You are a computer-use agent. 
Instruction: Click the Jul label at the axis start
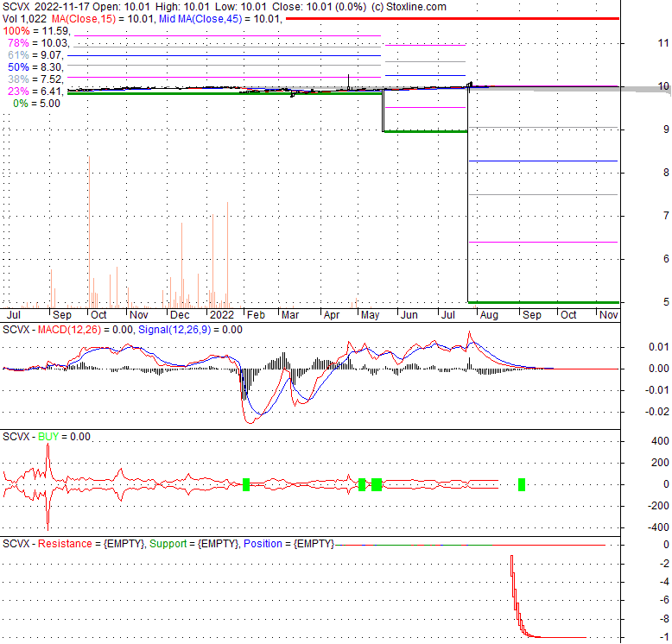[14, 315]
